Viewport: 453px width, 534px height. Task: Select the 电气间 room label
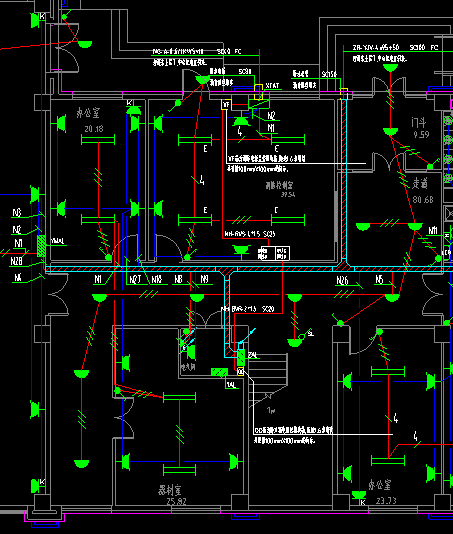tap(188, 368)
